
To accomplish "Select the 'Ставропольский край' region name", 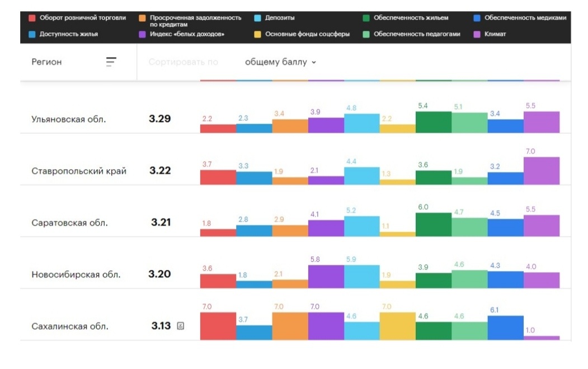I will point(79,171).
